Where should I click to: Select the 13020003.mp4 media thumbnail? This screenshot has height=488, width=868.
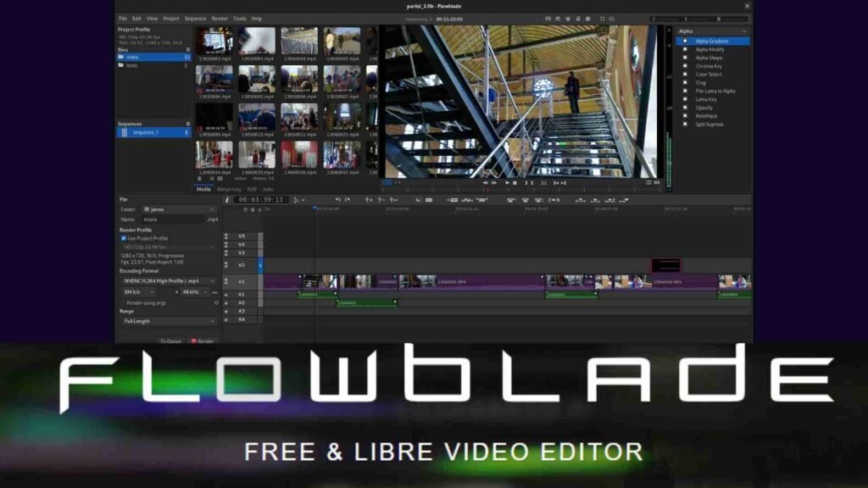(214, 44)
